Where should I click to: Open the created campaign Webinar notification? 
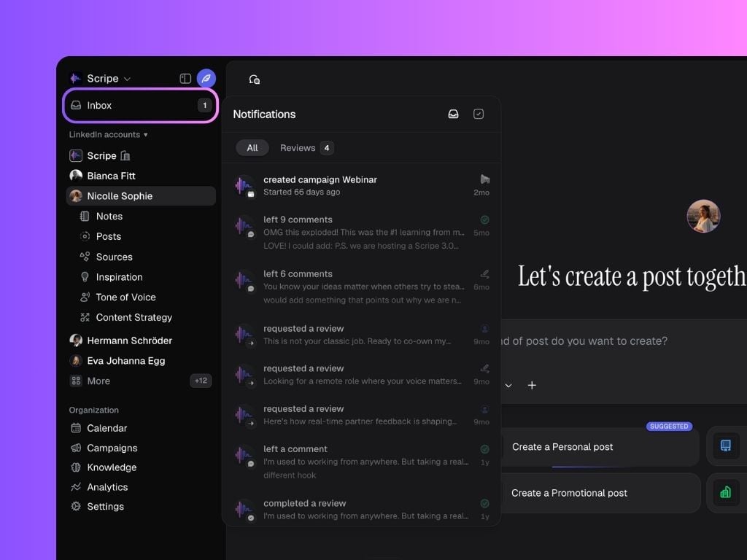coord(361,186)
